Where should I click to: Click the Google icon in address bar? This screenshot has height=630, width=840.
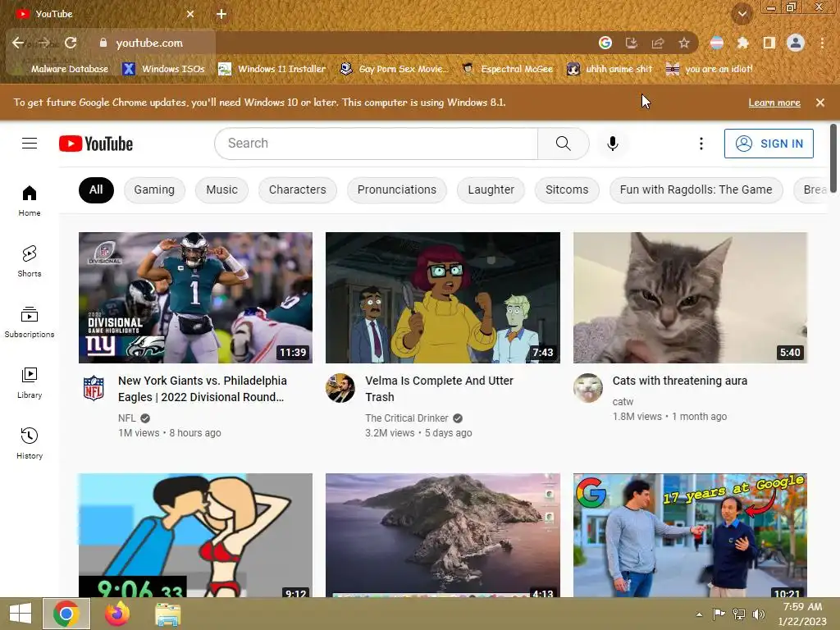605,43
